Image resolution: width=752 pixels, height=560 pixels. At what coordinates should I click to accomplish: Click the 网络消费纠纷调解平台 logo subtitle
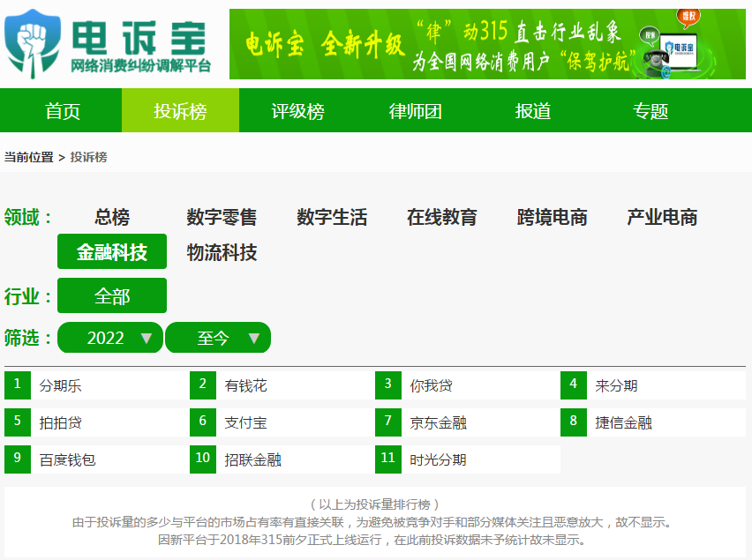coord(141,65)
